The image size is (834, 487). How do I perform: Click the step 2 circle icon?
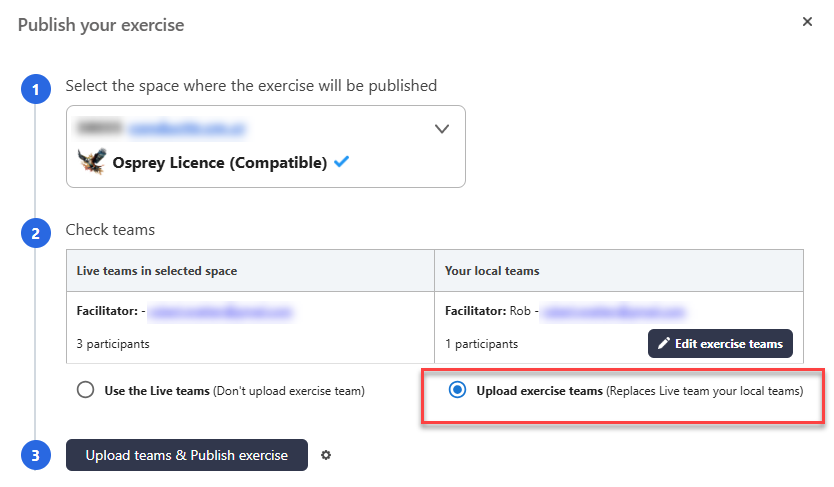[35, 234]
